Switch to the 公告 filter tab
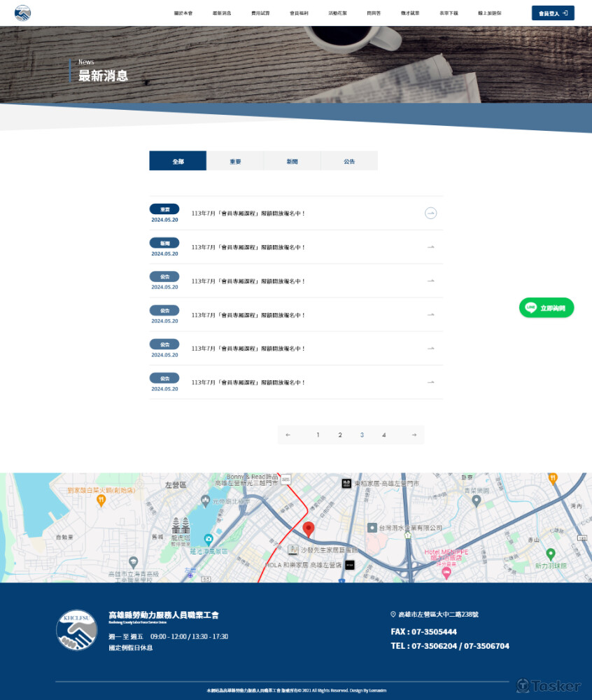The height and width of the screenshot is (700, 592). pyautogui.click(x=349, y=161)
